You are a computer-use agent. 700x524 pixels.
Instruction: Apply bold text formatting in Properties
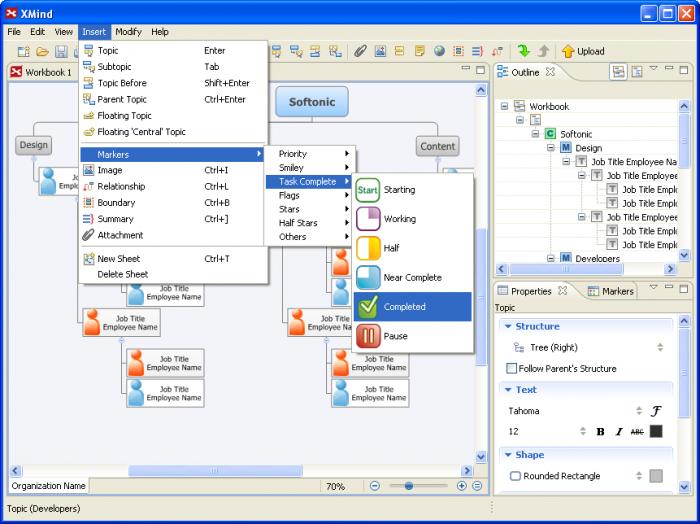(x=600, y=432)
